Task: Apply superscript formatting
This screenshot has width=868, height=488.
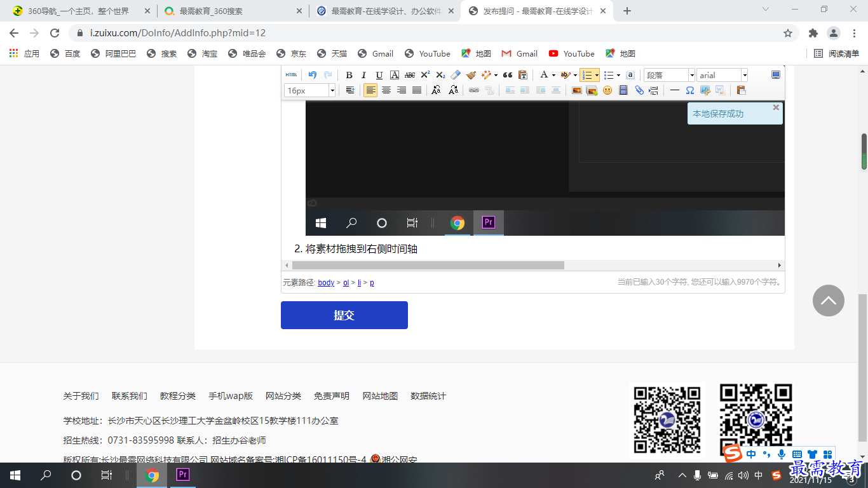Action: (x=425, y=75)
